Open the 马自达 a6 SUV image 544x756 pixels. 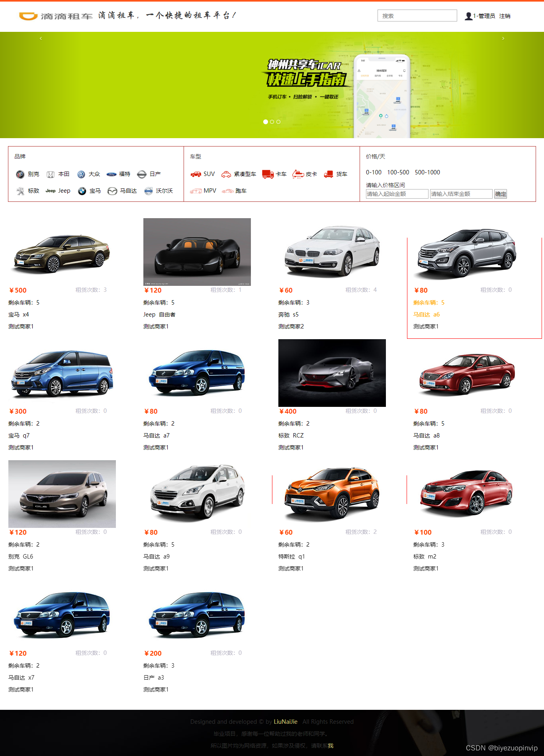tap(467, 252)
